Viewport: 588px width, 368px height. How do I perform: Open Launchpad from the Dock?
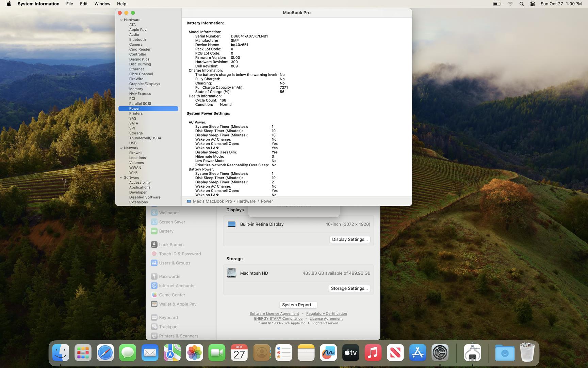[x=83, y=353]
